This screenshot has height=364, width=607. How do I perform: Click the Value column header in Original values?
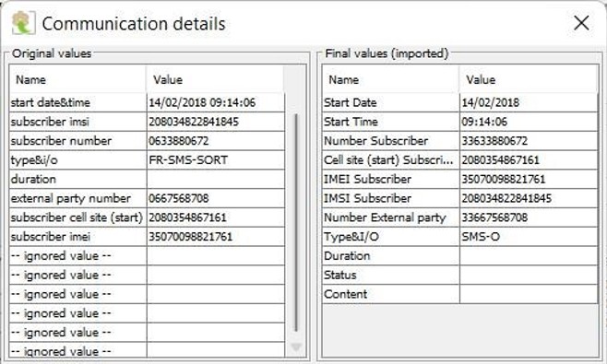point(215,79)
